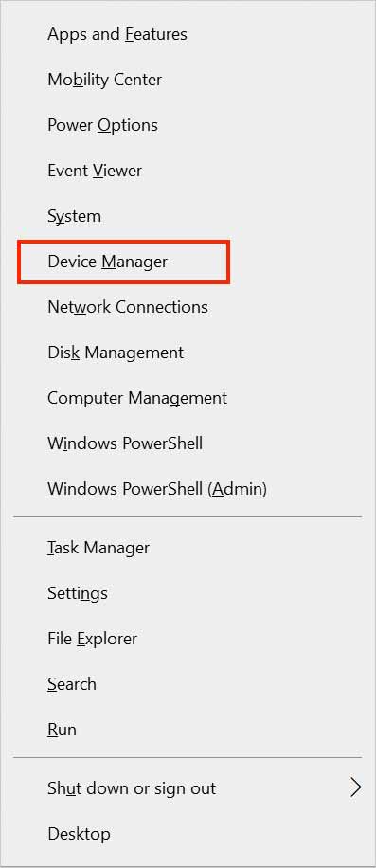This screenshot has width=376, height=868.
Task: Open Network Connections
Action: coord(188,307)
